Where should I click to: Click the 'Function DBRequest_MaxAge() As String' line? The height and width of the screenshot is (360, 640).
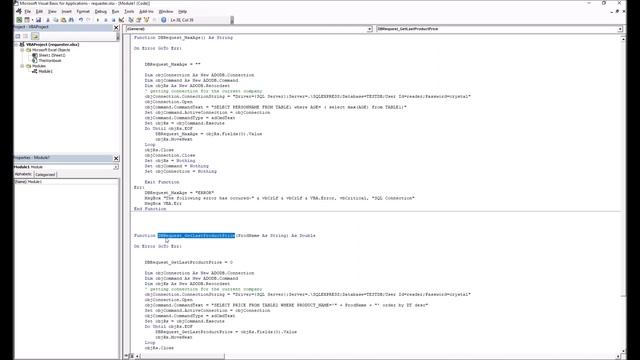[183, 38]
